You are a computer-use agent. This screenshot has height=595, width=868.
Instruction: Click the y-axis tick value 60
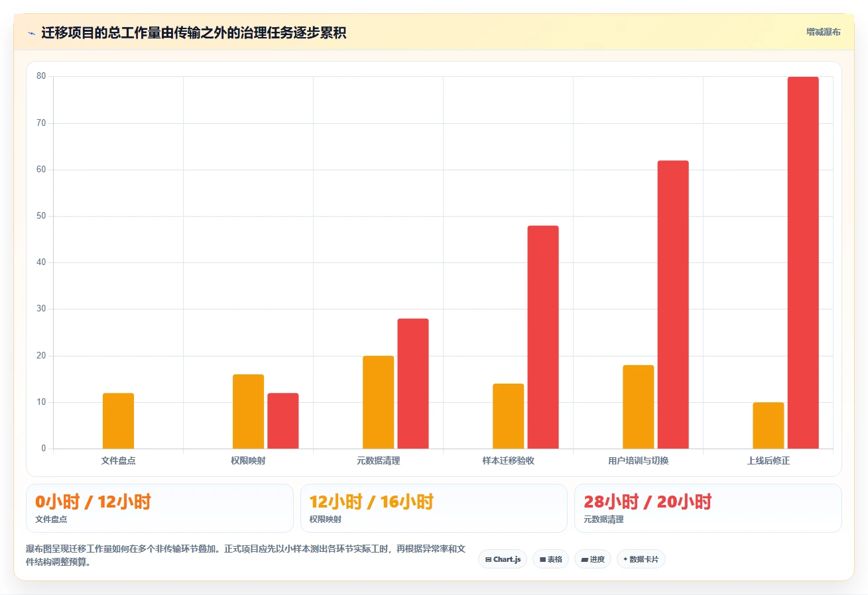41,170
